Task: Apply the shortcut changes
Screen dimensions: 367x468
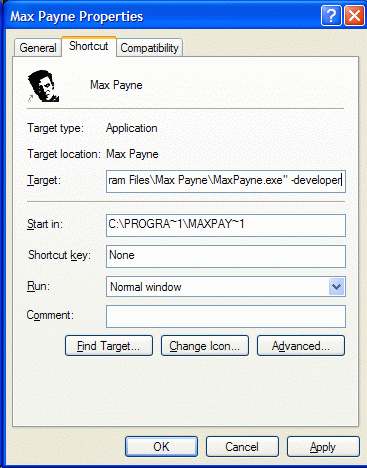Action: click(x=323, y=447)
